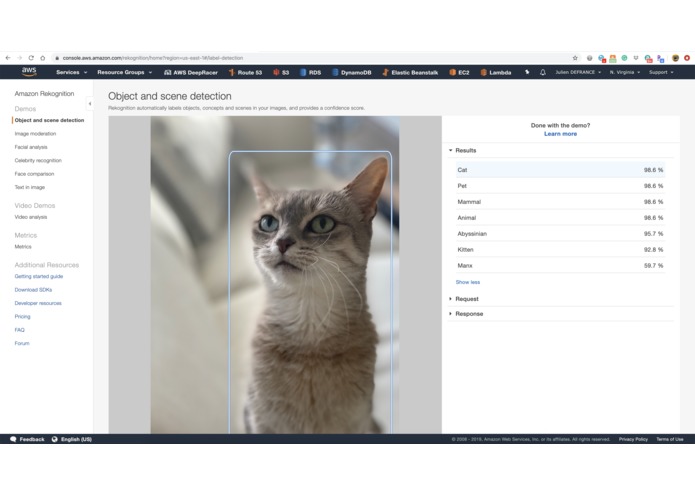Screen dimensions: 695x494
Task: Open AWS DeepRacer shortcut in navbar
Action: 191,72
